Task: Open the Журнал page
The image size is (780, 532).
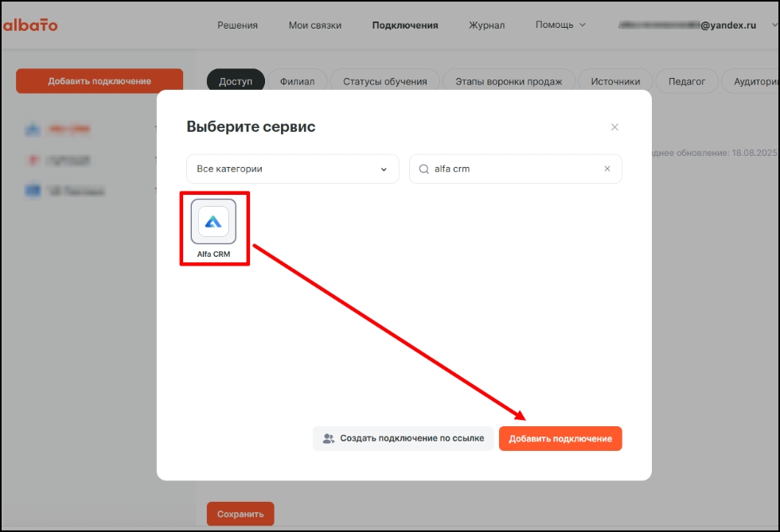Action: click(486, 25)
